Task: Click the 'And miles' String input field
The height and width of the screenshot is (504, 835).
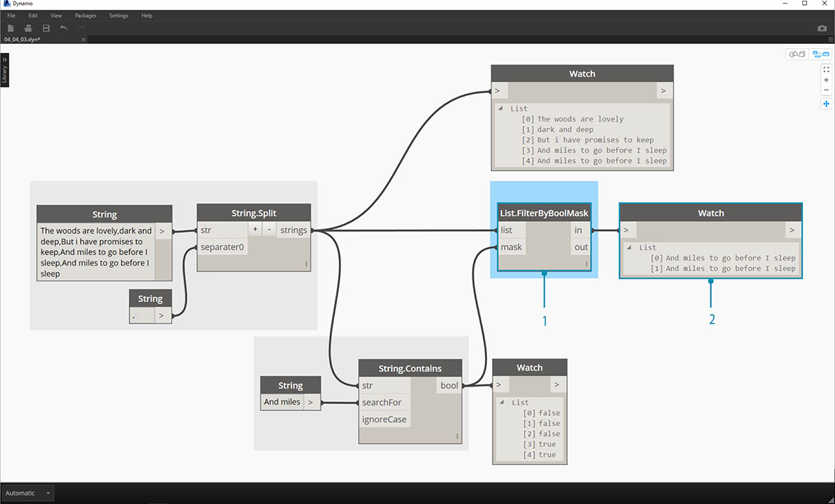Action: point(282,402)
